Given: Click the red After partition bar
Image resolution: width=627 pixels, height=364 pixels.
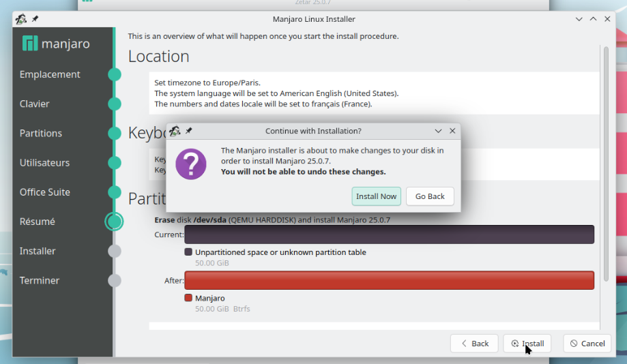Looking at the screenshot, I should point(389,280).
